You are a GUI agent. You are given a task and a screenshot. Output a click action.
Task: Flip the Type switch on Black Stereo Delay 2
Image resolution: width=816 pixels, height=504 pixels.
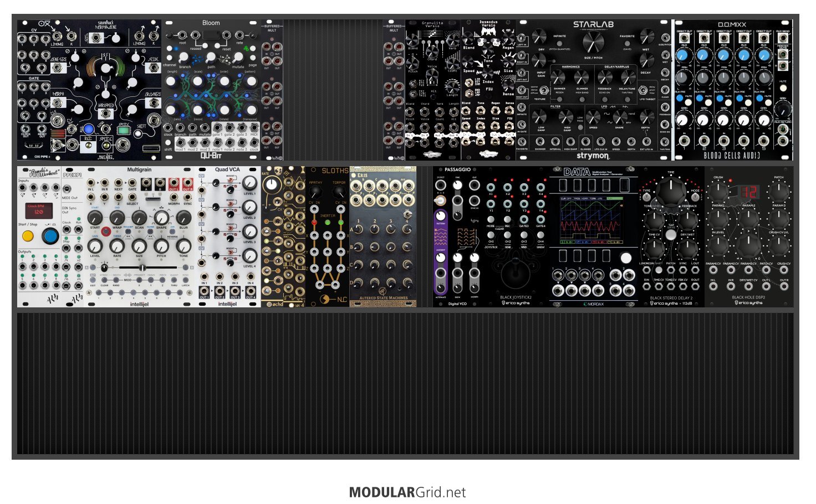pos(646,197)
